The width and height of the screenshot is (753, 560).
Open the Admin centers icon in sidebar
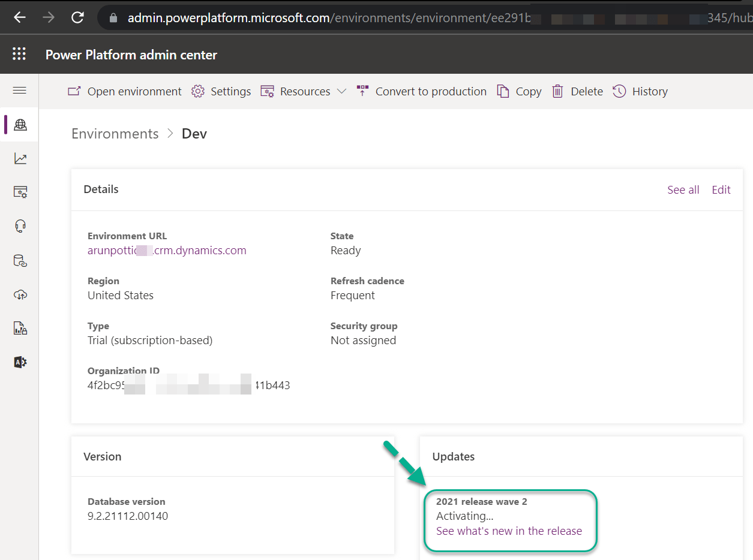click(x=20, y=362)
